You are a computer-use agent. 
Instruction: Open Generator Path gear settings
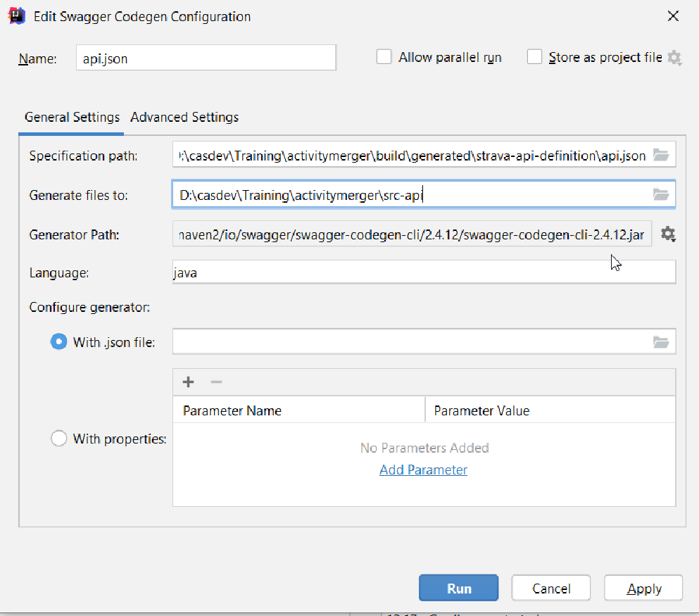[x=668, y=234]
